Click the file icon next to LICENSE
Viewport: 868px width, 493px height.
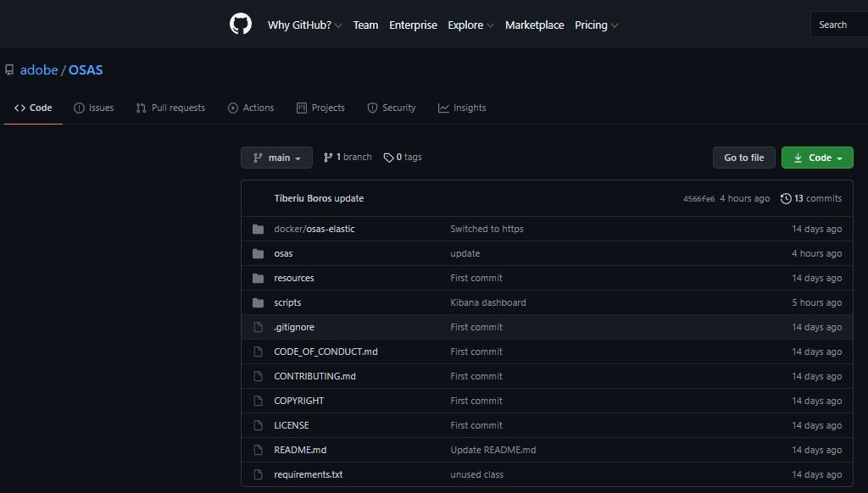tap(258, 425)
